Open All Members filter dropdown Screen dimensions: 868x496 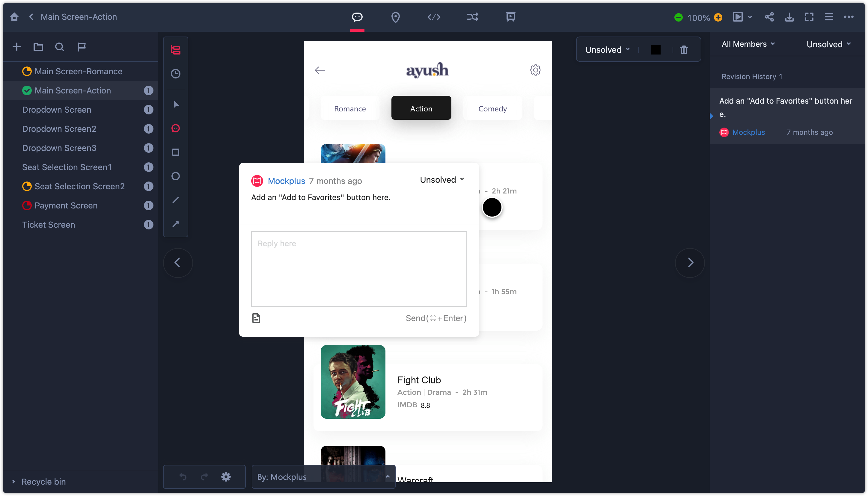point(749,44)
